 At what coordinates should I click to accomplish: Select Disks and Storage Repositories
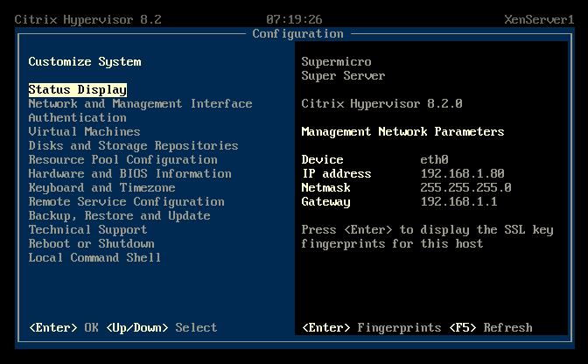point(133,146)
